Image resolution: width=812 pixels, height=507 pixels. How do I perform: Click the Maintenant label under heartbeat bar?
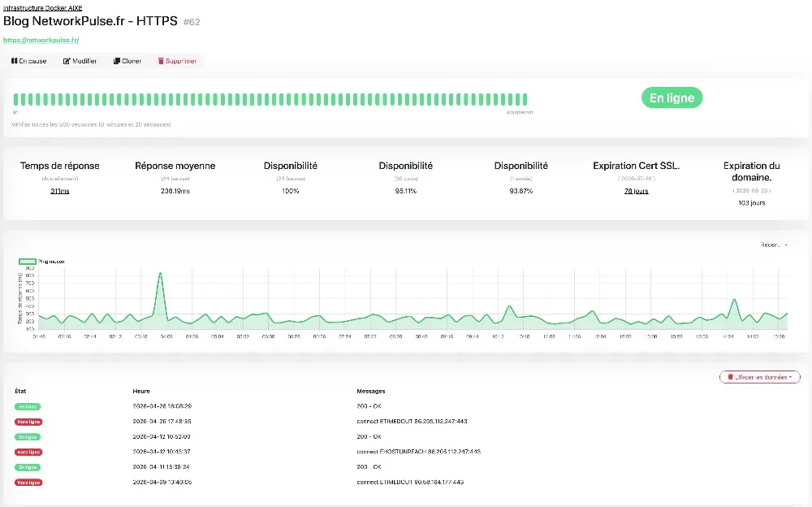520,112
